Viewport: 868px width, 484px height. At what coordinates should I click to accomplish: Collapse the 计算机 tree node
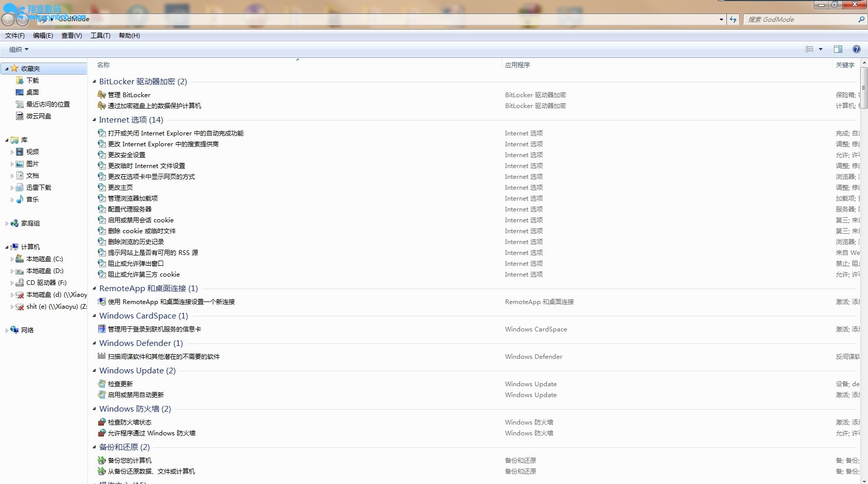coord(7,247)
